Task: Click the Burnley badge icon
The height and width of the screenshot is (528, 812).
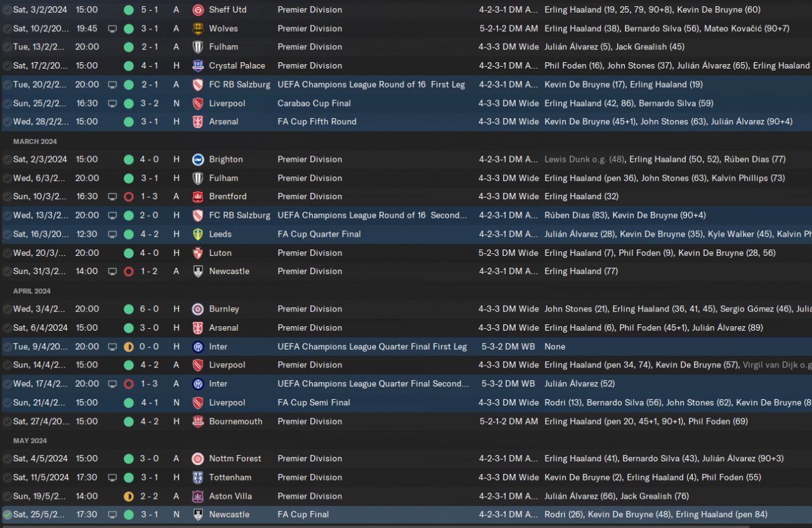Action: point(198,309)
